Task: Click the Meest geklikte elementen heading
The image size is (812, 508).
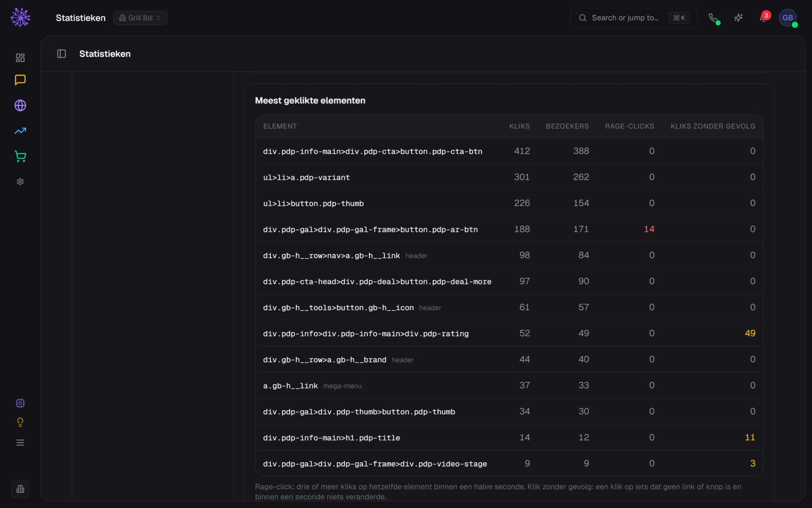Action: point(310,100)
